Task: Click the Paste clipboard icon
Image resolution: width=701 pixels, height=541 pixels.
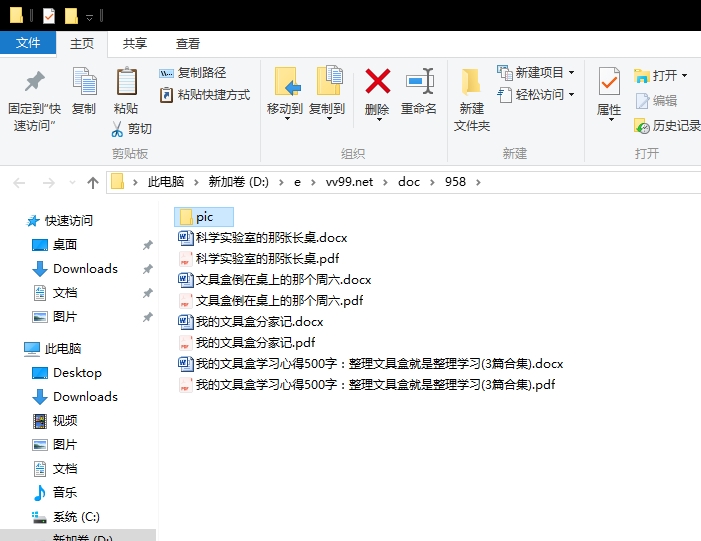Action: pos(126,81)
